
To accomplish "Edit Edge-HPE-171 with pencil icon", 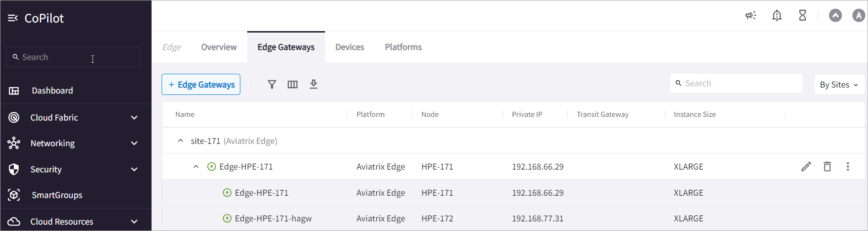I will click(806, 166).
